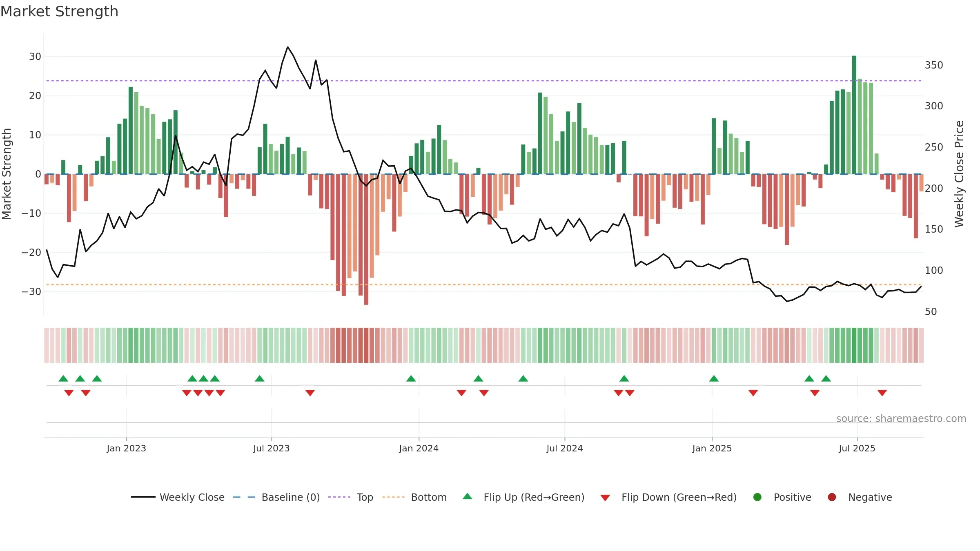Toggle the Negative legend entry

(860, 497)
